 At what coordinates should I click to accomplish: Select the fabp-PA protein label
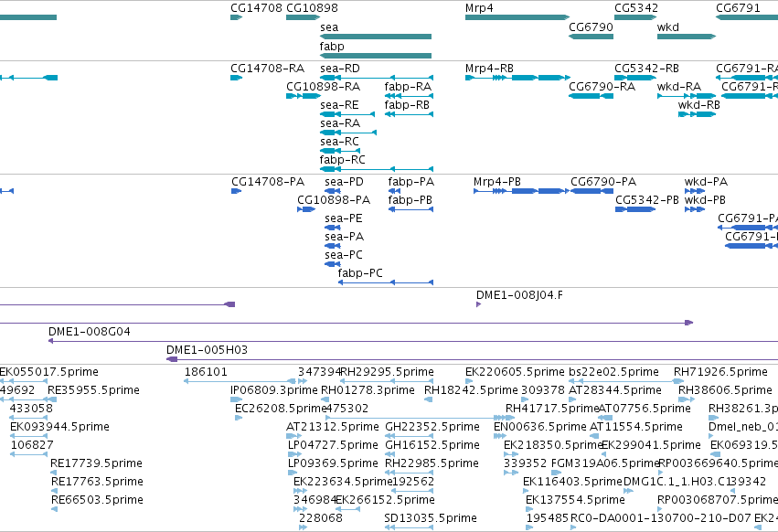click(410, 182)
